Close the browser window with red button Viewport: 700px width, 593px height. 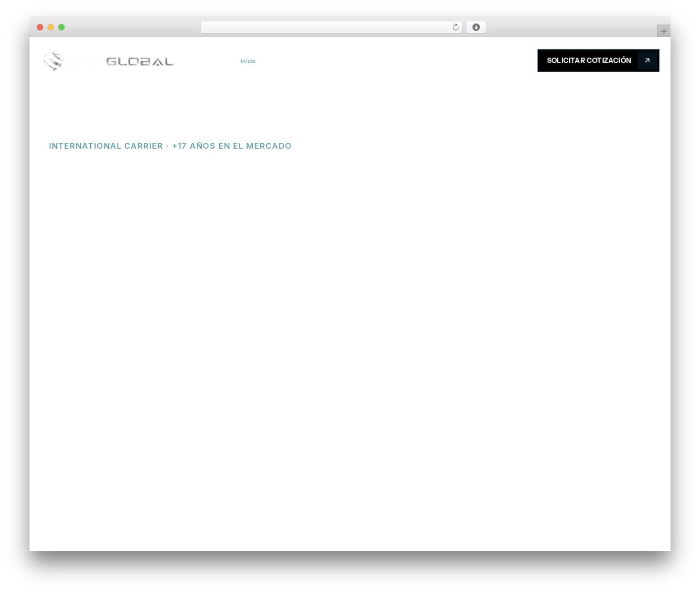point(40,27)
